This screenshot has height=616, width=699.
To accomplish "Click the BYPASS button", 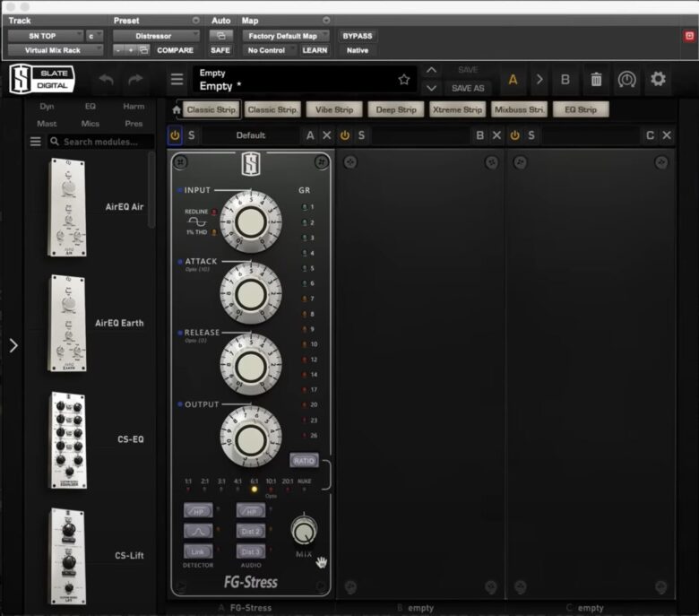I will pos(358,36).
